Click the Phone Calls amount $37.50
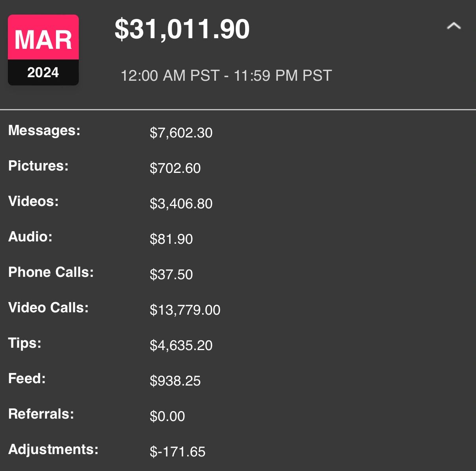 tap(171, 274)
